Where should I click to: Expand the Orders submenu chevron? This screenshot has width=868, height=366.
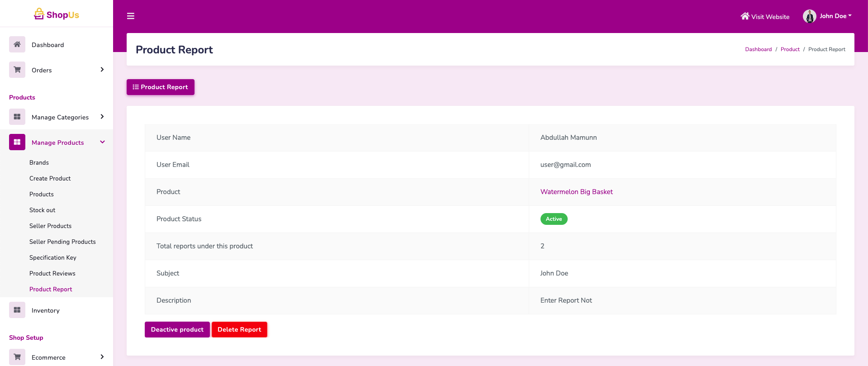coord(102,70)
